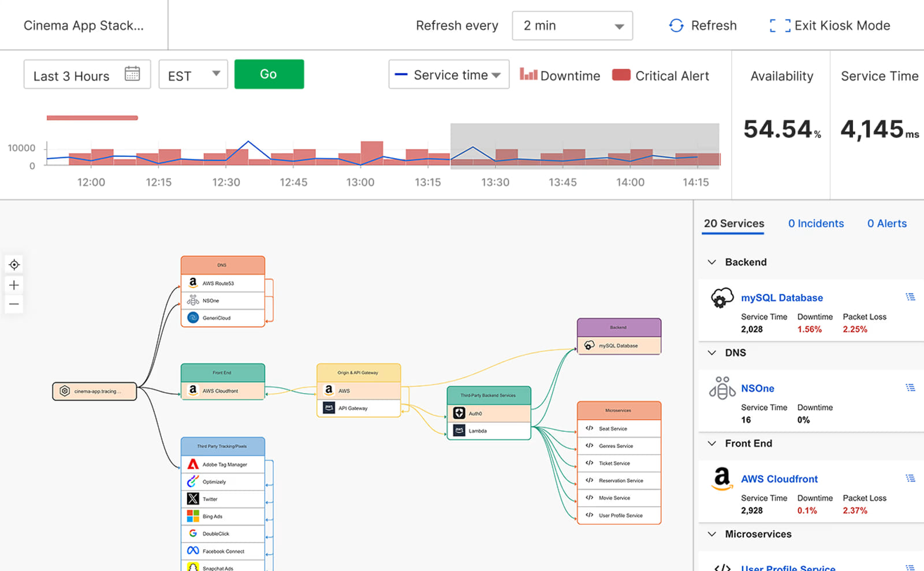Collapse the Front End section chevron
The height and width of the screenshot is (571, 924).
(x=712, y=443)
